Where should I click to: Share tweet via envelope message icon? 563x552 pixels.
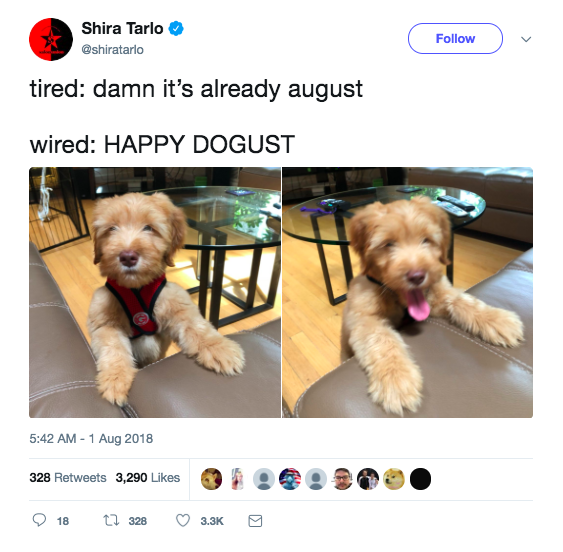(x=255, y=521)
